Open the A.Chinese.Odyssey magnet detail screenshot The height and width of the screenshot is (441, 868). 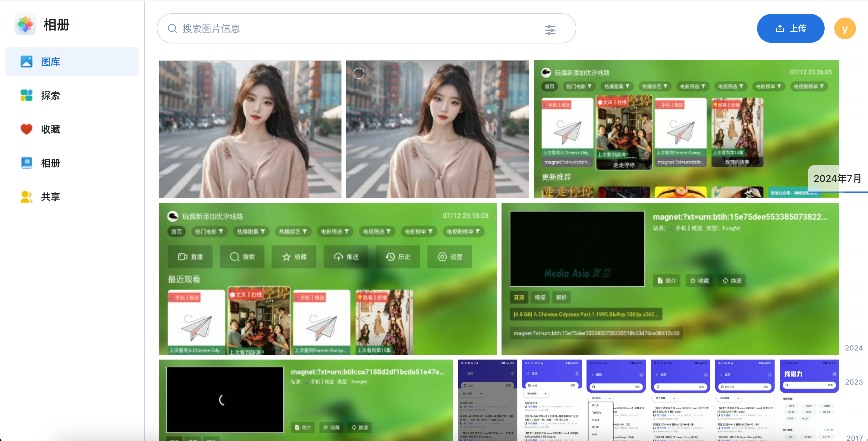pyautogui.click(x=670, y=278)
